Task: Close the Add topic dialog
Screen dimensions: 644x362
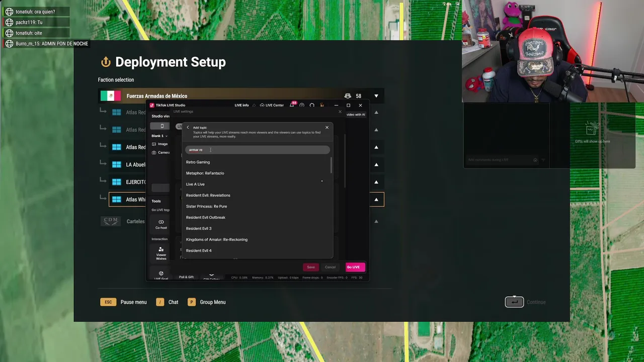Action: point(327,127)
